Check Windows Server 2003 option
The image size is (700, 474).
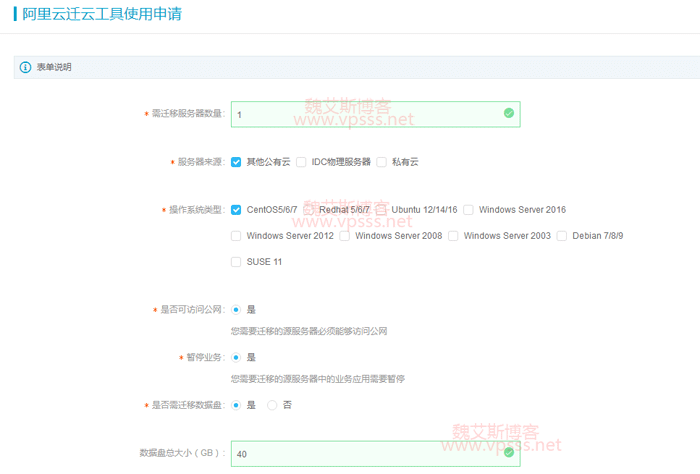point(453,236)
